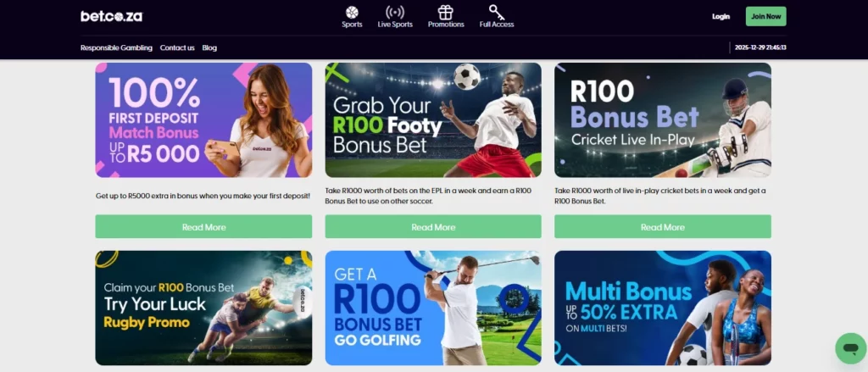Open the Go Golfing bonus bet banner
This screenshot has height=372, width=868.
pyautogui.click(x=433, y=308)
